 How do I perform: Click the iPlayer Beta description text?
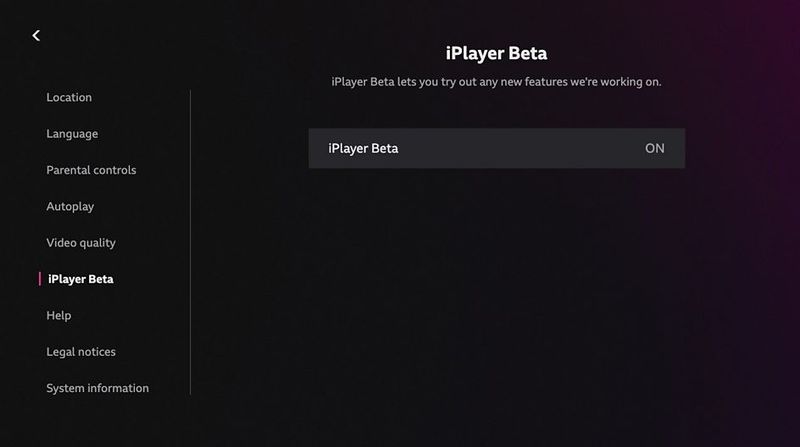tap(496, 81)
